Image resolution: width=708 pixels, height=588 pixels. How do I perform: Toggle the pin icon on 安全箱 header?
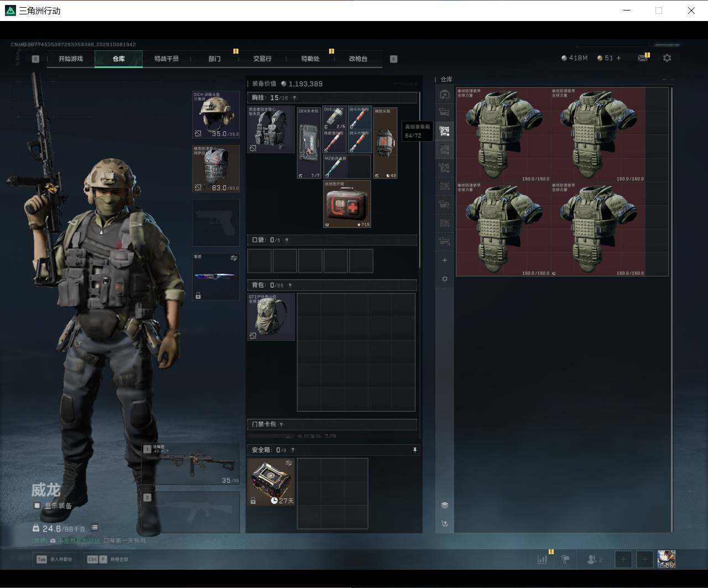click(415, 450)
